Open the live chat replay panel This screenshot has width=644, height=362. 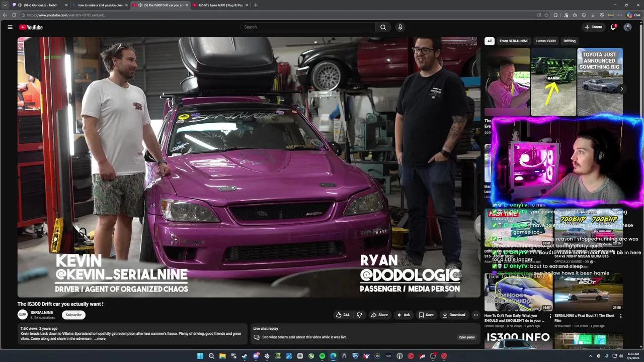pyautogui.click(x=466, y=337)
